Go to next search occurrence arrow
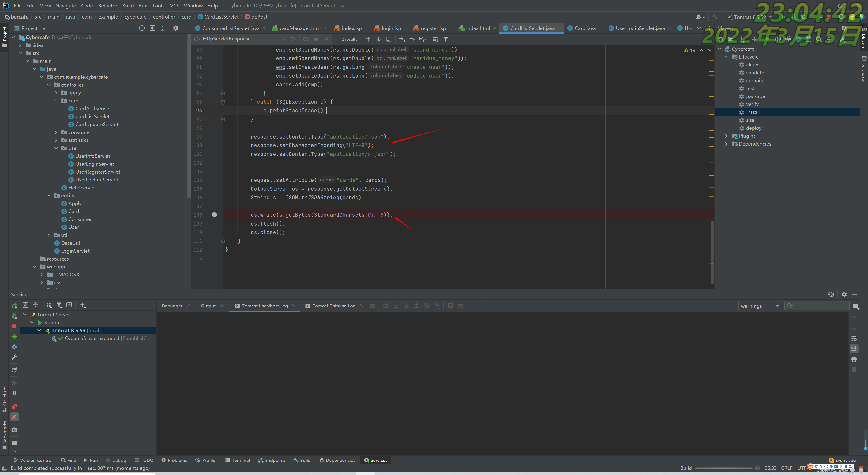This screenshot has height=475, width=868. 379,39
